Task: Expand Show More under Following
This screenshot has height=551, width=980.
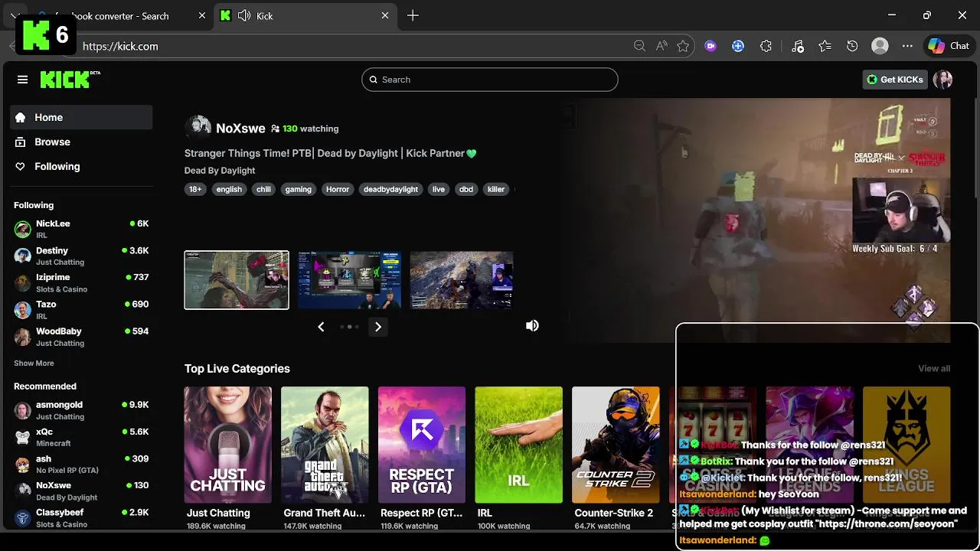Action: (x=34, y=363)
